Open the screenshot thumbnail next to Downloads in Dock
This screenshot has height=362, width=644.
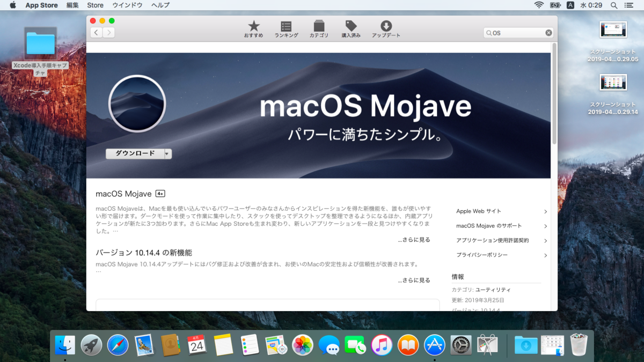(x=552, y=345)
